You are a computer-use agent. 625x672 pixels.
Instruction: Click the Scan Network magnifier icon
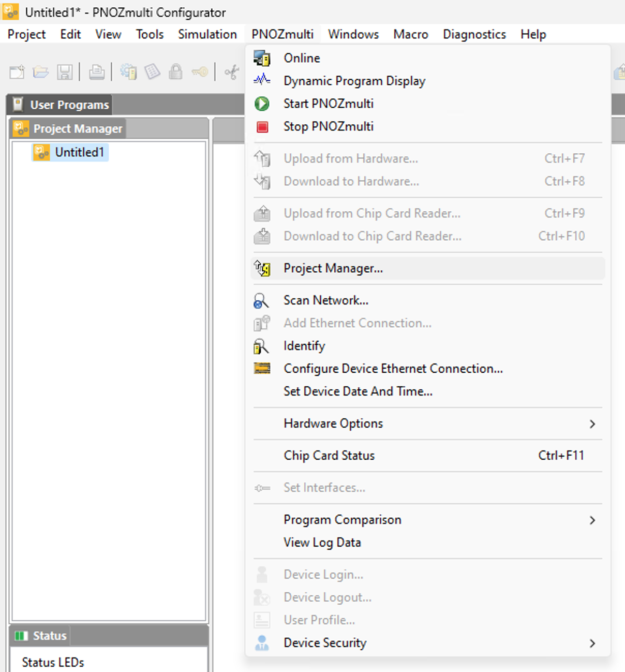coord(261,301)
